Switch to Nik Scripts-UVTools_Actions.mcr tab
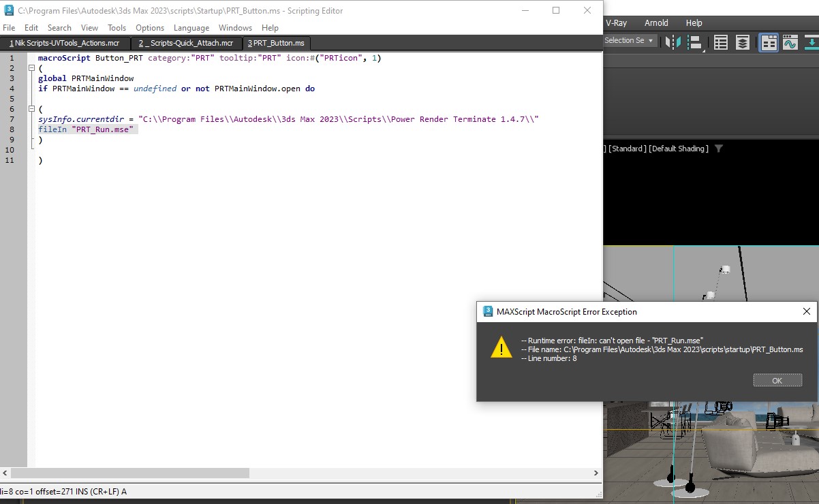The height and width of the screenshot is (504, 819). (64, 43)
